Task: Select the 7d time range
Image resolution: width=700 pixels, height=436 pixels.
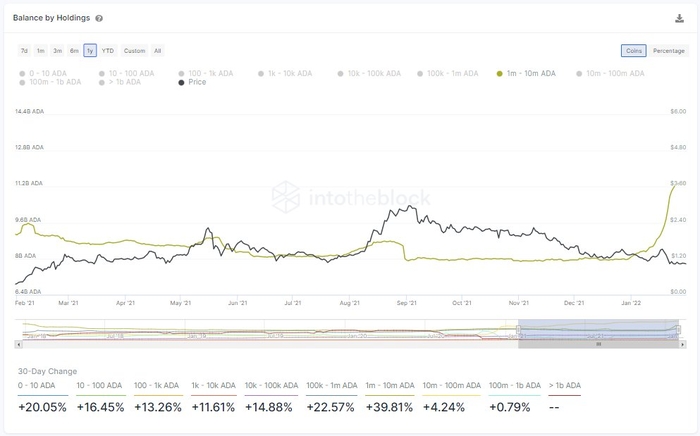Action: point(24,50)
